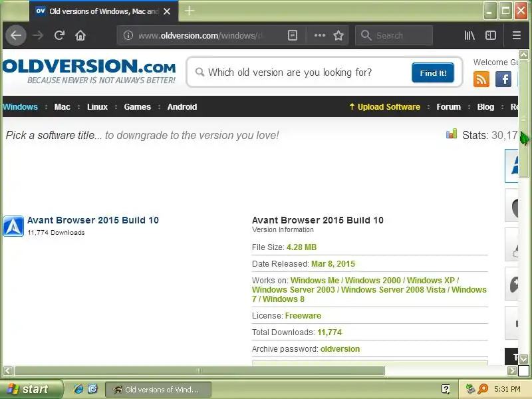This screenshot has height=399, width=532.
Task: Open the second quick launch icon
Action: pos(92,389)
